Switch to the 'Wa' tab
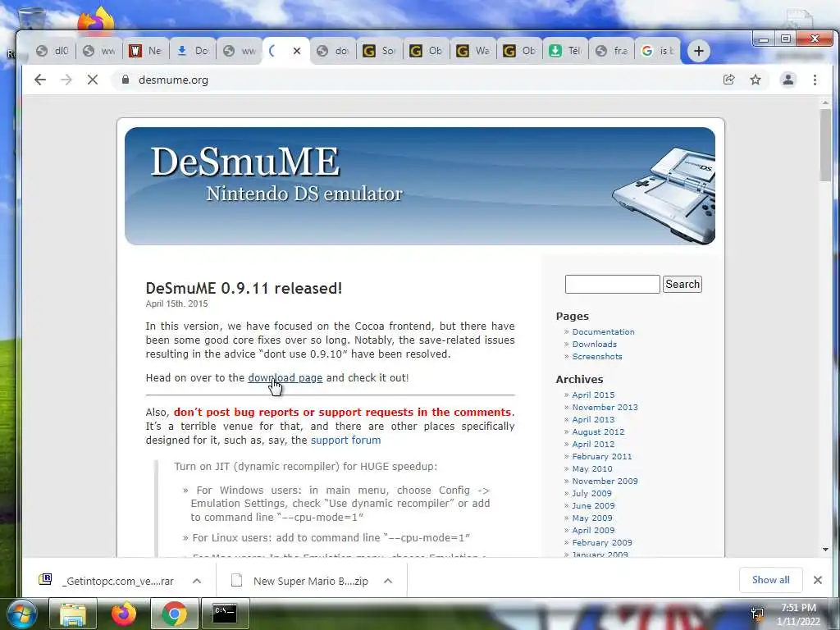 (473, 51)
